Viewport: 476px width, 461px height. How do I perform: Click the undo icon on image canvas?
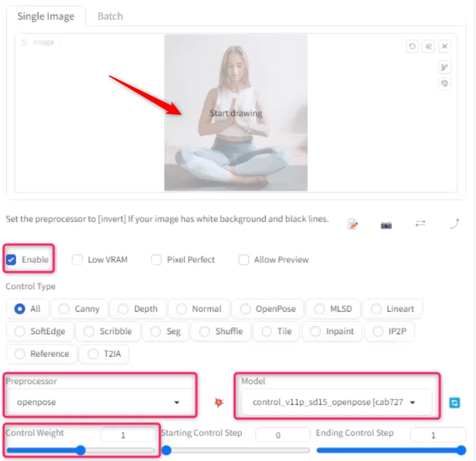pos(412,47)
